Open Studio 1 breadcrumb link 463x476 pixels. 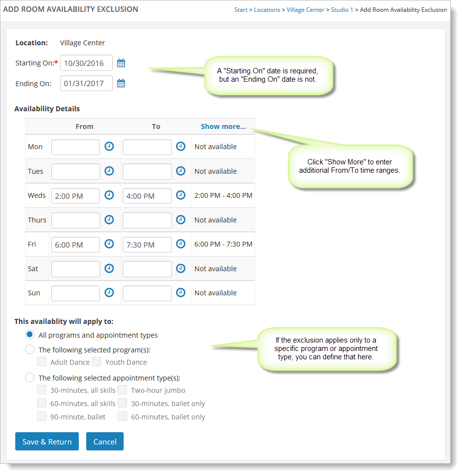tap(342, 10)
